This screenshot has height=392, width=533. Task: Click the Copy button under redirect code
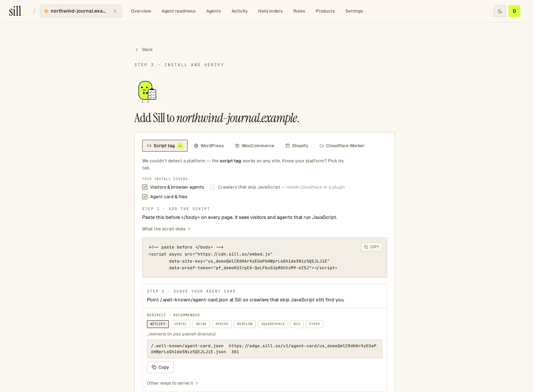point(160,367)
